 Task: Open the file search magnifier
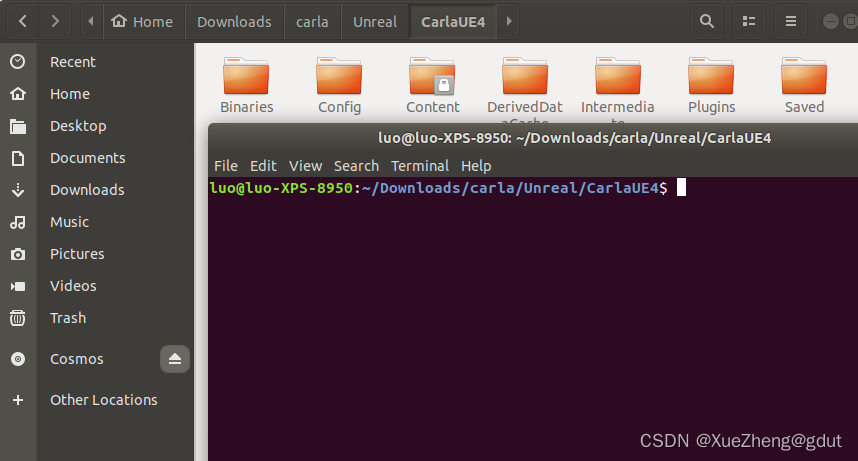tap(707, 21)
